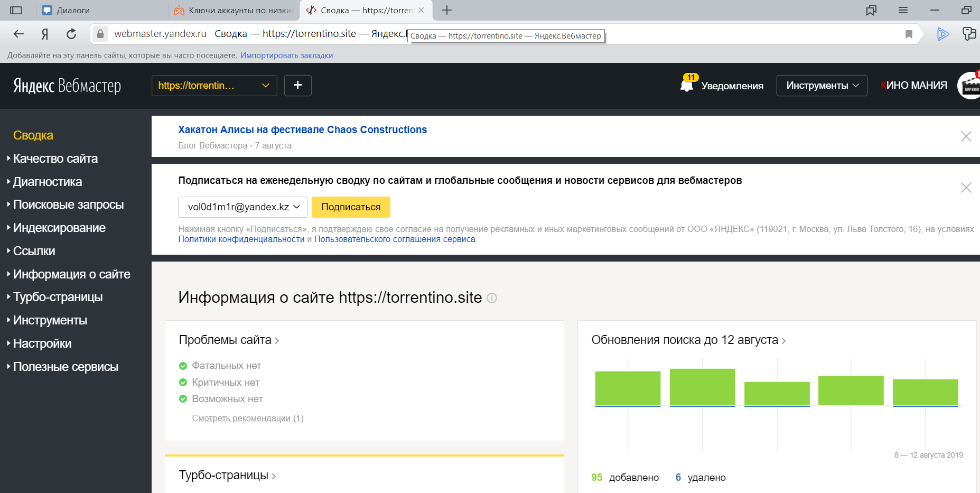Click the Яндекс Вебмастер logo
980x493 pixels.
tap(67, 86)
